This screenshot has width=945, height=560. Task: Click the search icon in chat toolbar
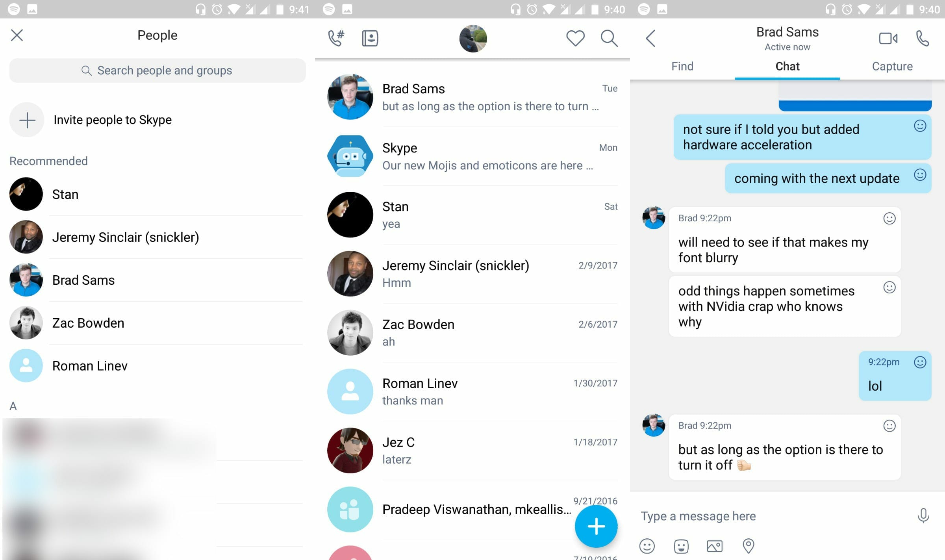point(608,38)
